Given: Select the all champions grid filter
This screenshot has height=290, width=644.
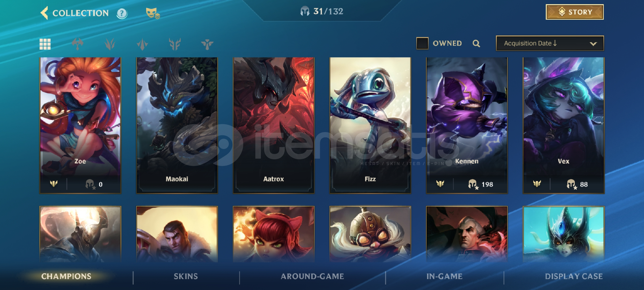Looking at the screenshot, I should pyautogui.click(x=45, y=44).
